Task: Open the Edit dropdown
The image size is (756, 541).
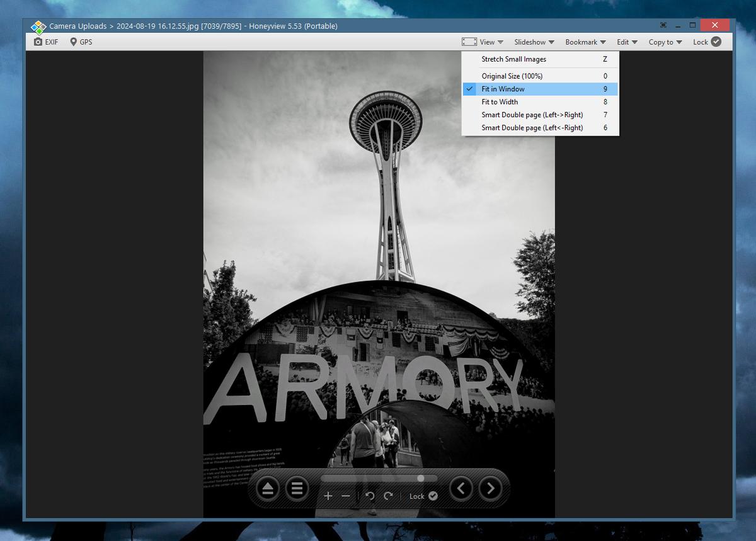Action: (x=627, y=42)
